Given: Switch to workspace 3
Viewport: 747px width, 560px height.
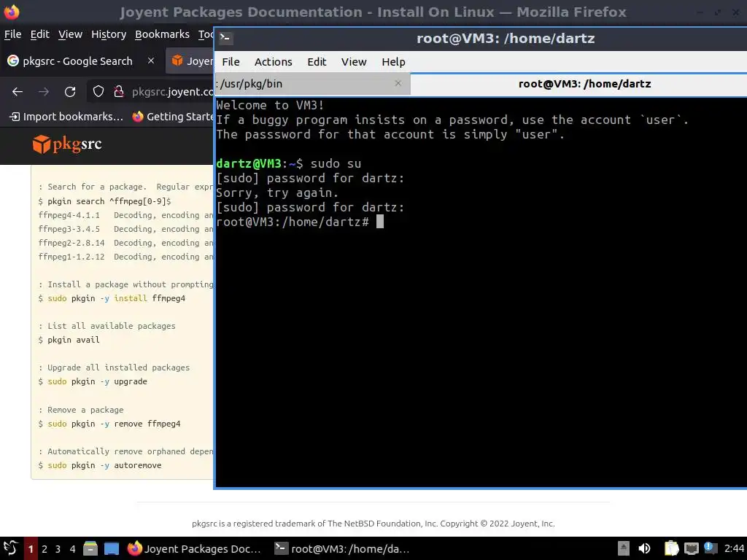Looking at the screenshot, I should [58, 549].
